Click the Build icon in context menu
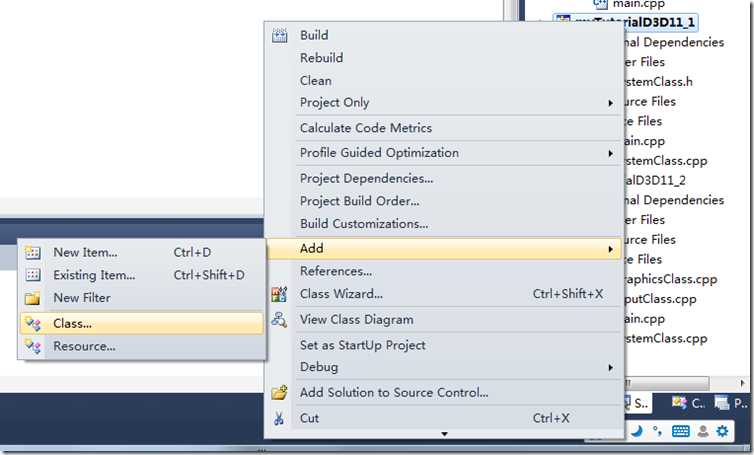 click(x=279, y=36)
